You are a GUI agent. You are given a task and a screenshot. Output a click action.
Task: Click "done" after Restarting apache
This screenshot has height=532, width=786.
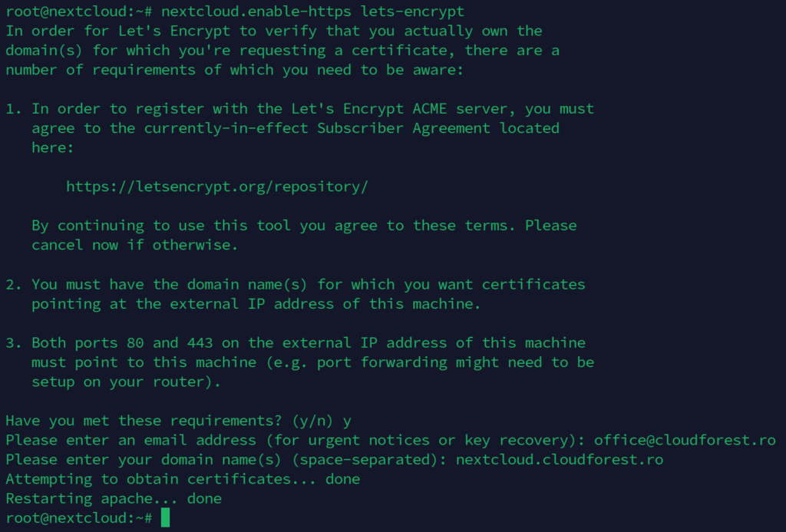[204, 498]
